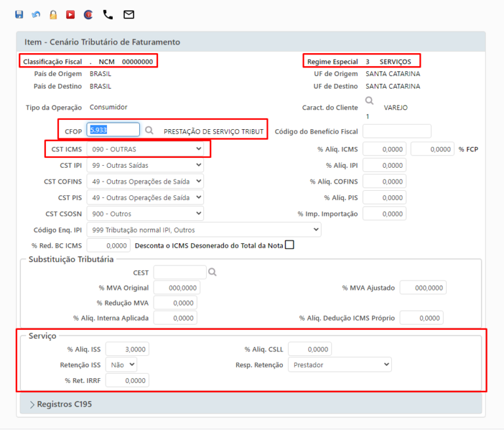Click the magnifier next to CFOP field
This screenshot has height=434, width=504.
pyautogui.click(x=150, y=130)
